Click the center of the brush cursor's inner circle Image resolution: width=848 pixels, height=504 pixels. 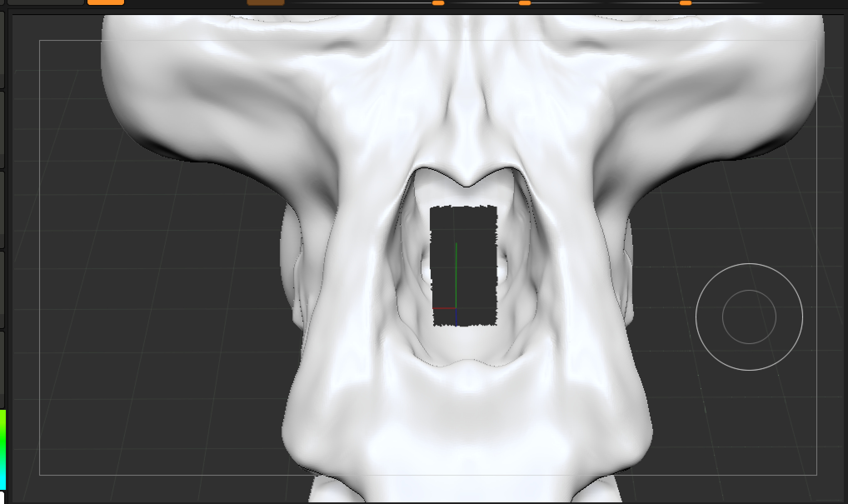749,317
